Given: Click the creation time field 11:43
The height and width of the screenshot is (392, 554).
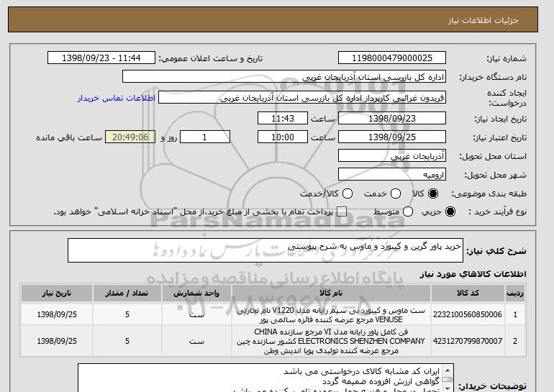Looking at the screenshot, I should [x=283, y=118].
